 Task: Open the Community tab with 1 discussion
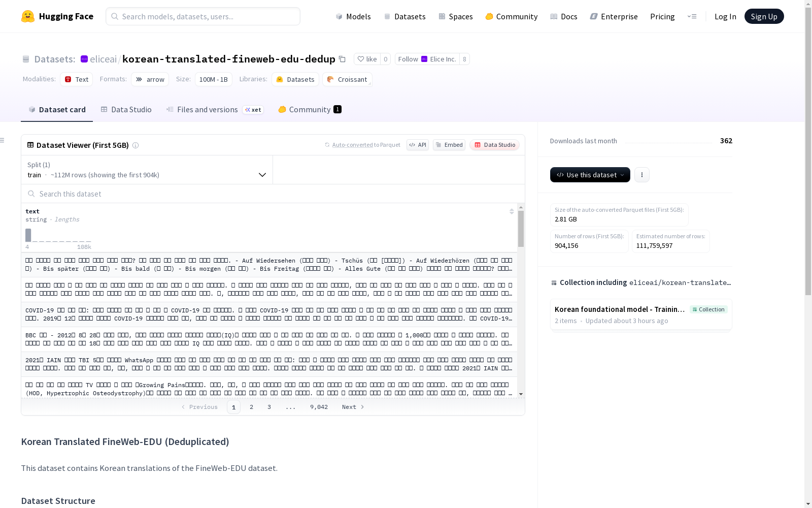[x=310, y=109]
